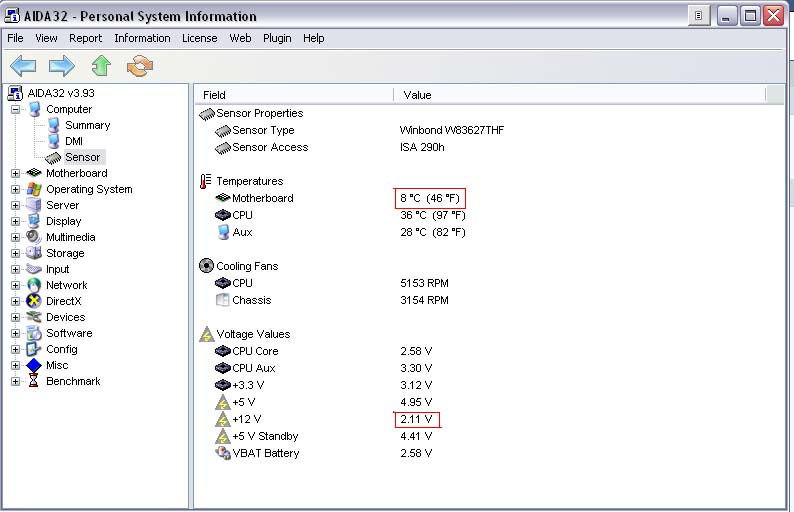Screen dimensions: 794x512
Task: Select the CPU temperature value 36 °C
Action: click(432, 215)
